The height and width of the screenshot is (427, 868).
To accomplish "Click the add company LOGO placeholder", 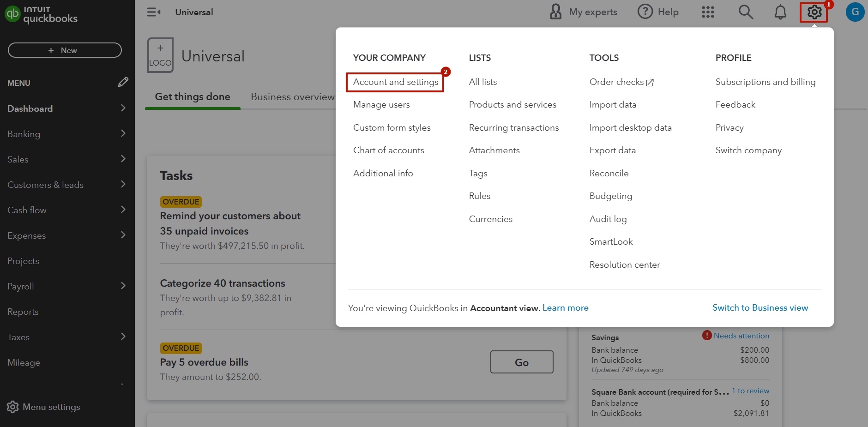I will [160, 55].
